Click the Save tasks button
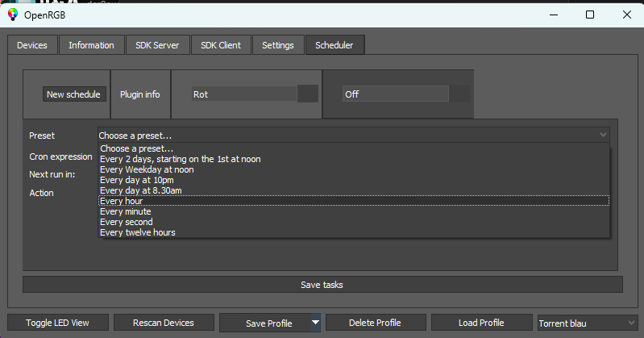644x338 pixels. [x=322, y=285]
